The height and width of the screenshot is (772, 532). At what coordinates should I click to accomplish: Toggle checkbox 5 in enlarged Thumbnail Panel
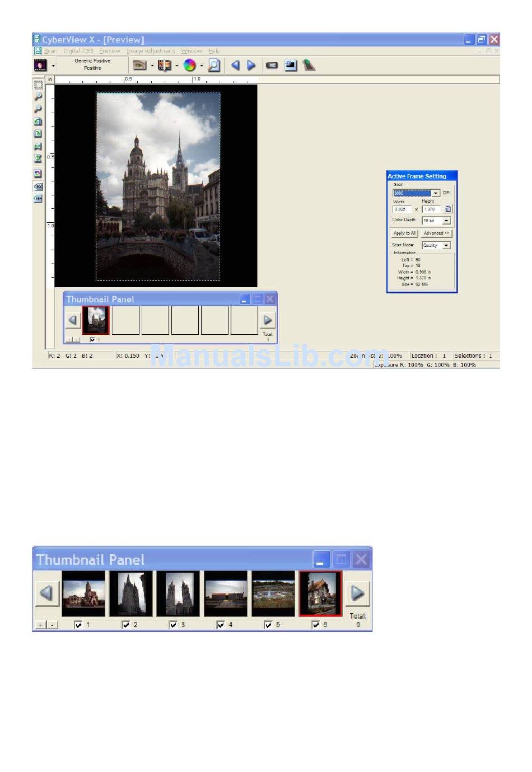(268, 625)
